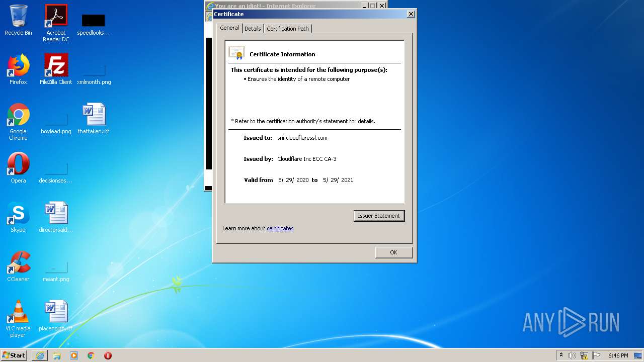The image size is (644, 362).
Task: Click the valid-from date 5/29/2020
Action: (293, 180)
